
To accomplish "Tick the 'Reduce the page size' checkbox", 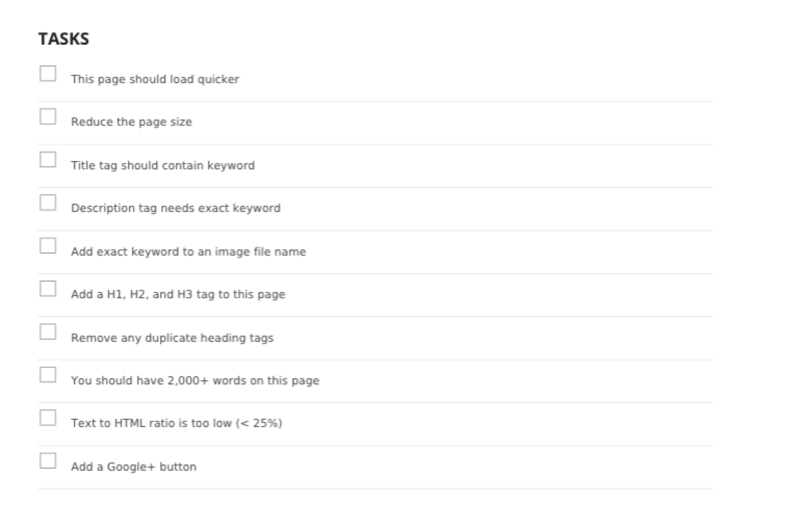I will (48, 116).
